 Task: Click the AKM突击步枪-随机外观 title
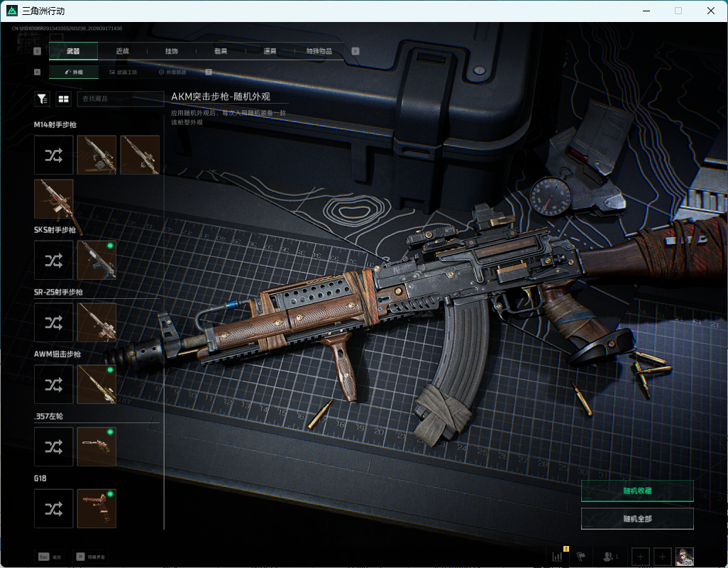[221, 97]
